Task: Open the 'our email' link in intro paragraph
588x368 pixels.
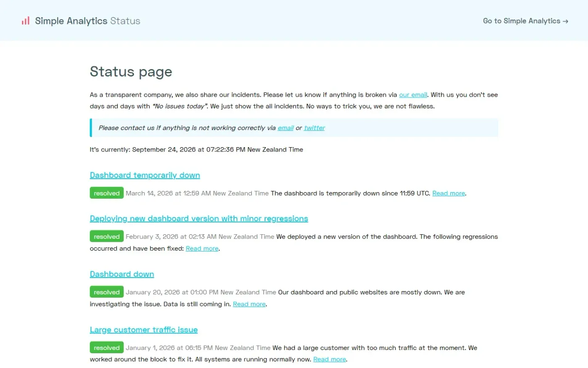Action: coord(413,95)
